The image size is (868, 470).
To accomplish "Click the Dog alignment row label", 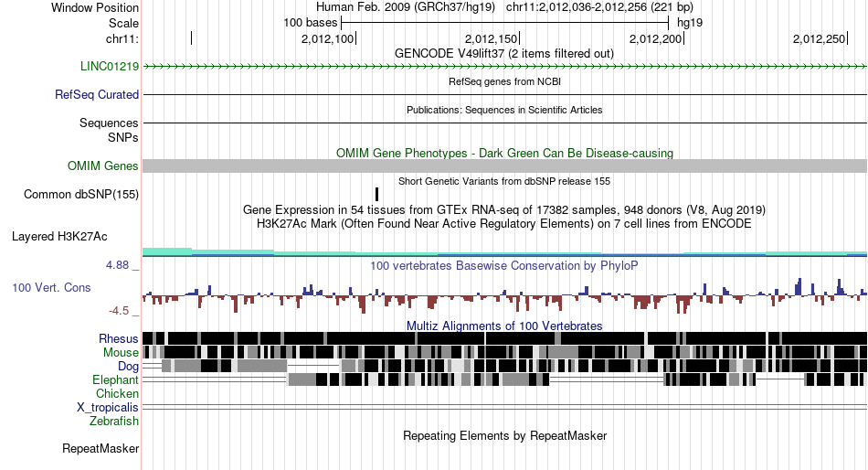I will click(x=128, y=367).
